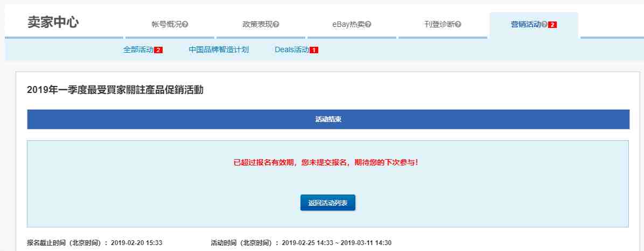Screen dimensions: 644x251
Task: Select the 营销活动 tab label
Action: click(526, 25)
